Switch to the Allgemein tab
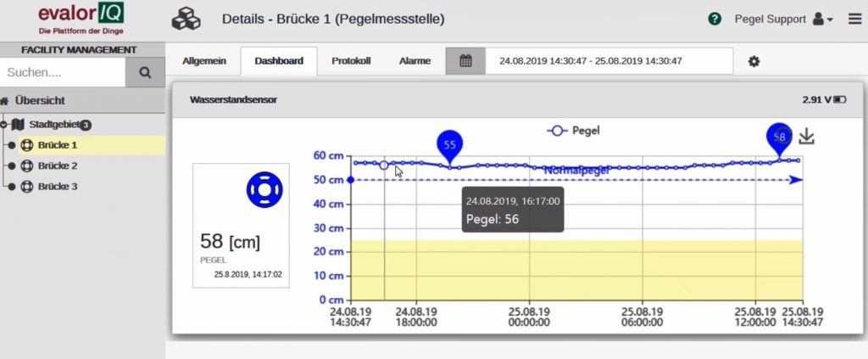Viewport: 868px width, 359px height. click(x=204, y=61)
